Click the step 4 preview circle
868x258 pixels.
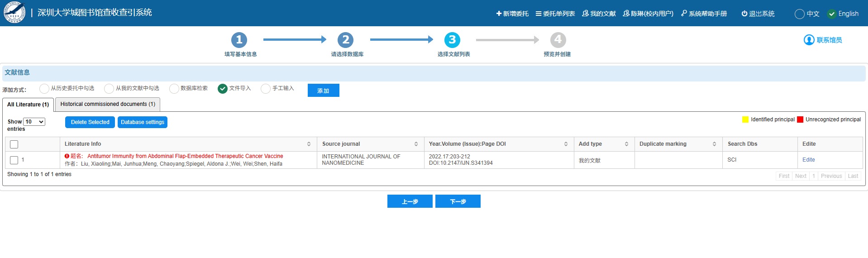pyautogui.click(x=558, y=40)
